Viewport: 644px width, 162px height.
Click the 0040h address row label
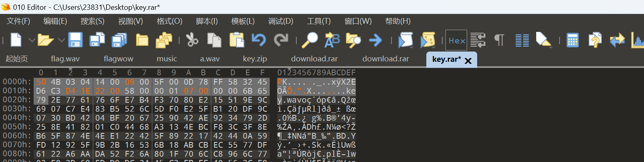coord(16,117)
